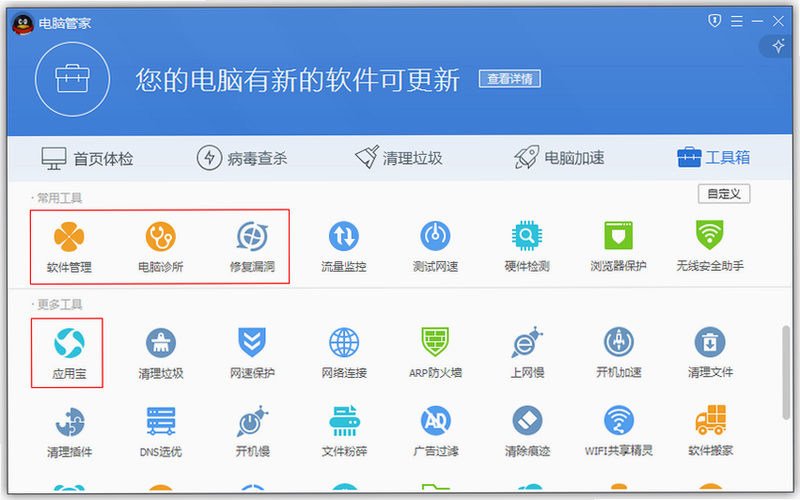The height and width of the screenshot is (500, 800).
Task: Open 修复漏洞 vulnerability repair tool
Action: tap(252, 247)
